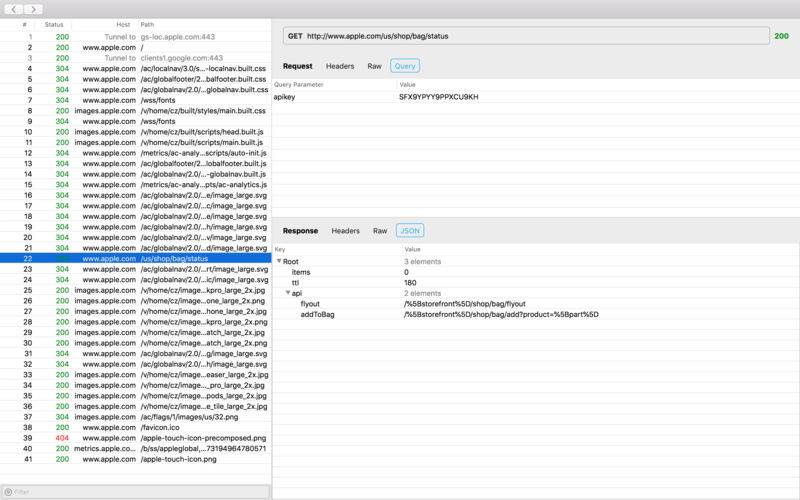
Task: Open the Request Raw tab
Action: pos(374,66)
